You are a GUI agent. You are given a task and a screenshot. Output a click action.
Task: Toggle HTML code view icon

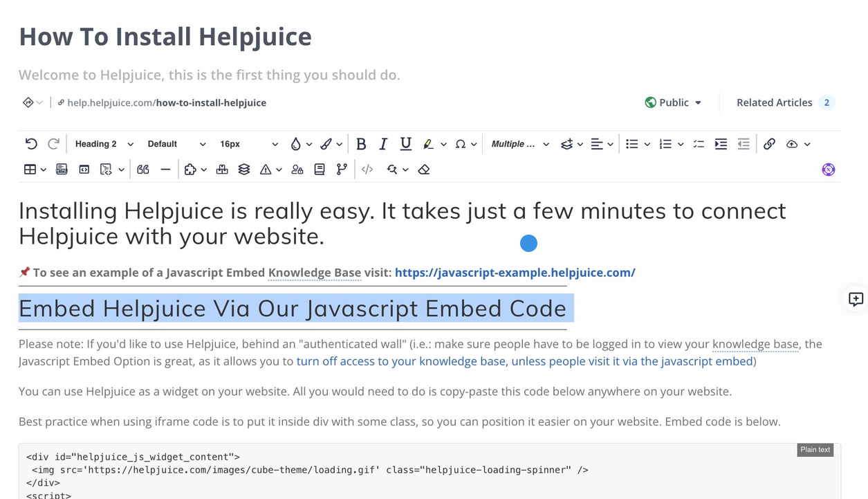click(x=367, y=170)
